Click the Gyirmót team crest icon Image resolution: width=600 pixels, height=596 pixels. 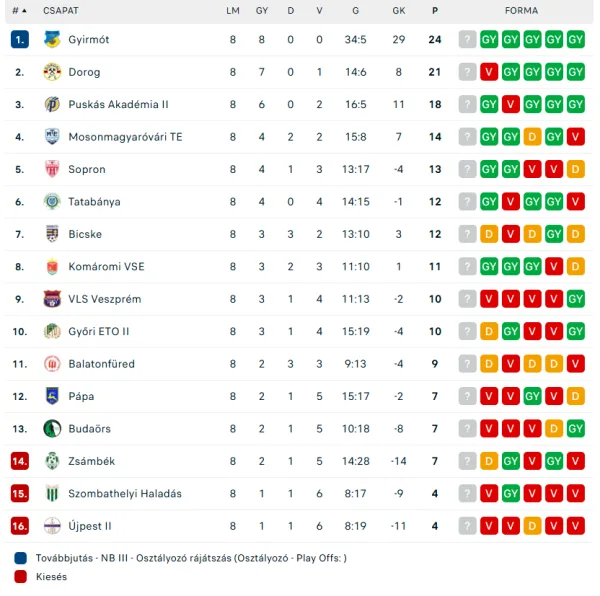(x=52, y=39)
